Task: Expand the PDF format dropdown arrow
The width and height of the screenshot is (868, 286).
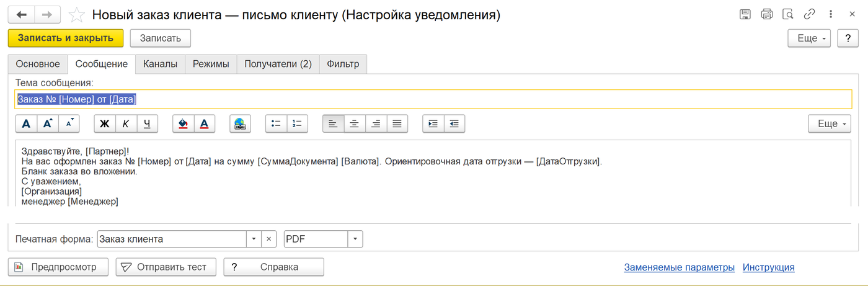Action: (355, 239)
